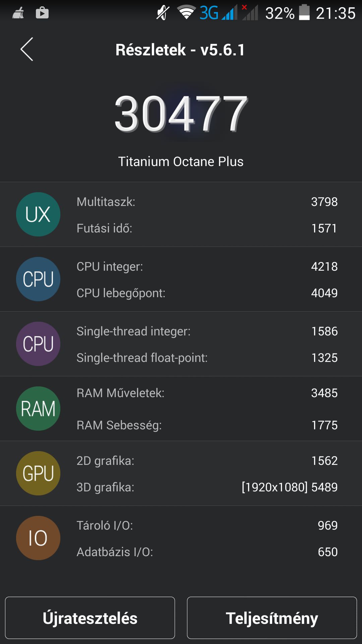362x644 pixels.
Task: Select the green RAM category icon
Action: click(x=38, y=409)
